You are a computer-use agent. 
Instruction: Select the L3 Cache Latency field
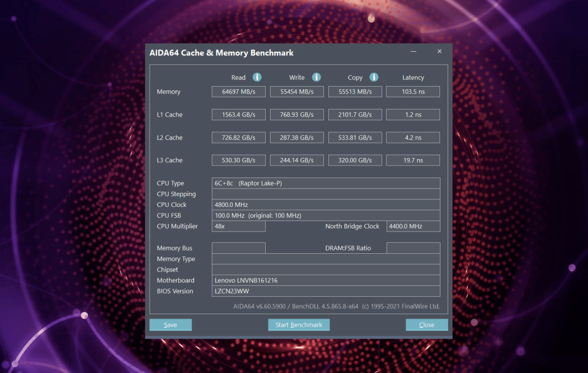(x=413, y=161)
